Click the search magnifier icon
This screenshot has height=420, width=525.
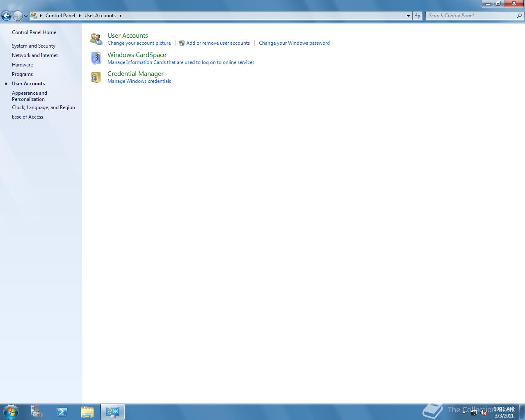(520, 16)
